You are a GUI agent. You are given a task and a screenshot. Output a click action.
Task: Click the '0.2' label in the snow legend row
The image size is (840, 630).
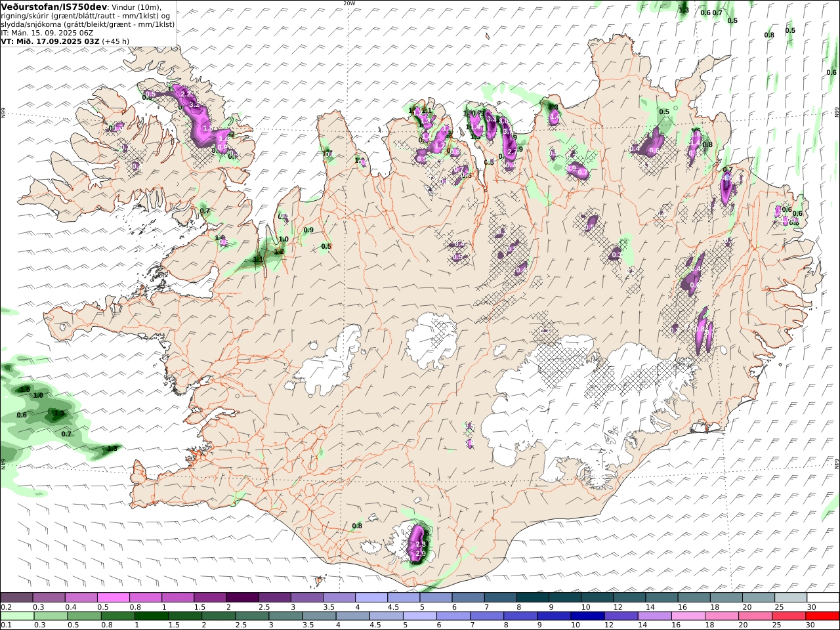pos(6,607)
